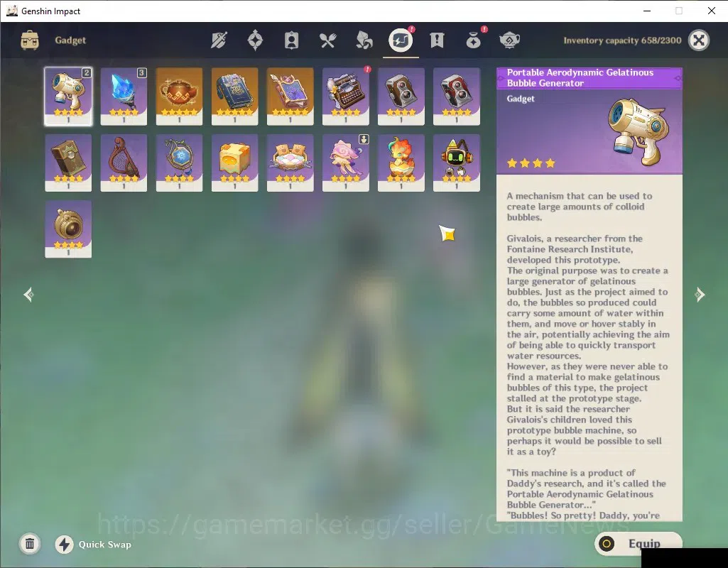This screenshot has width=728, height=568.
Task: Switch to the Artifacts inventory tab
Action: point(255,40)
